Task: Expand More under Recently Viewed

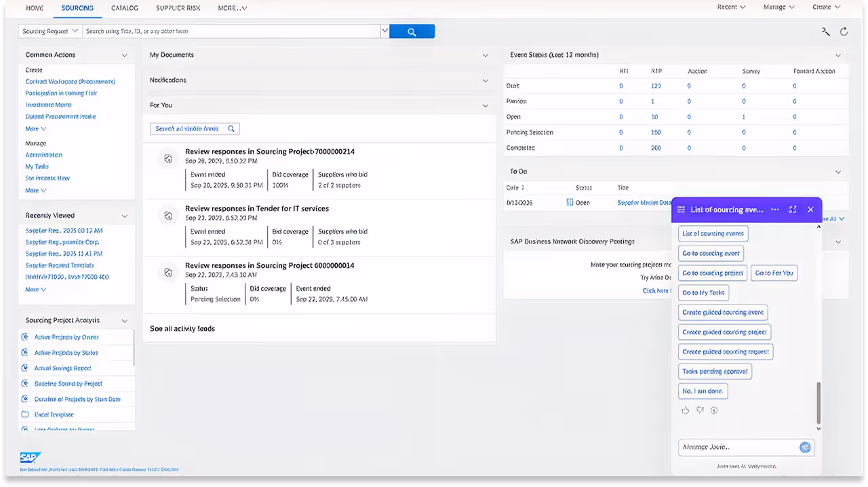Action: tap(35, 290)
